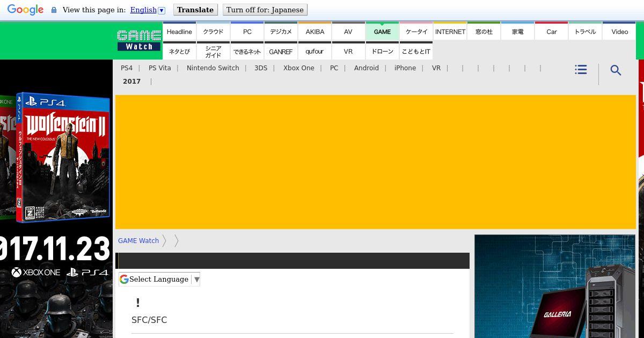Open the こどもとIT tab
644x338 pixels.
(x=416, y=51)
